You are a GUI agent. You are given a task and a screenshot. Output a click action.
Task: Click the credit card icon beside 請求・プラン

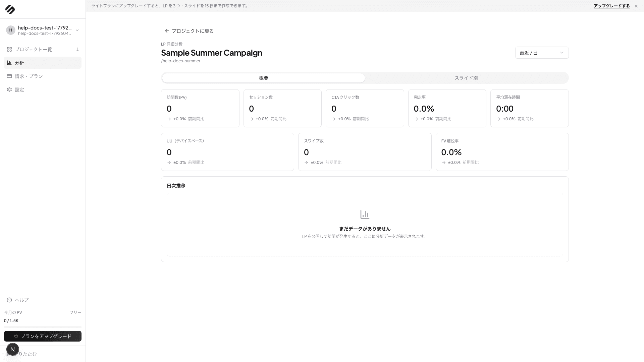(9, 76)
